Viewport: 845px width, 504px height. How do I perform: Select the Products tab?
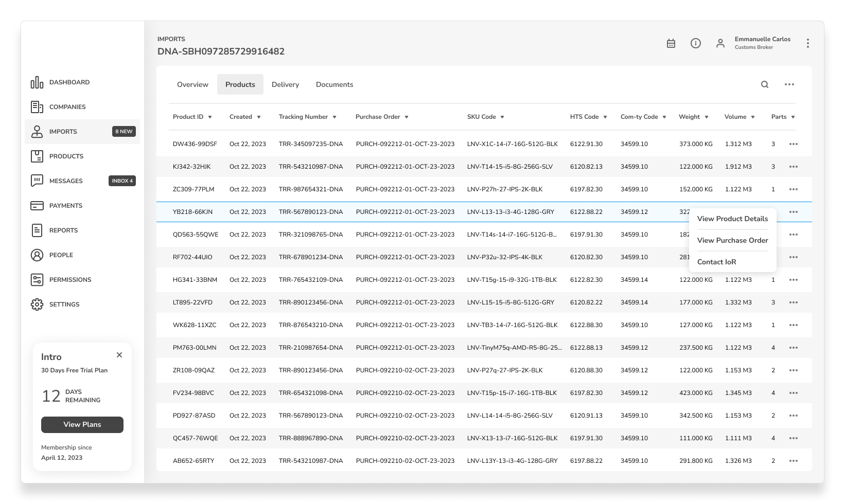240,84
